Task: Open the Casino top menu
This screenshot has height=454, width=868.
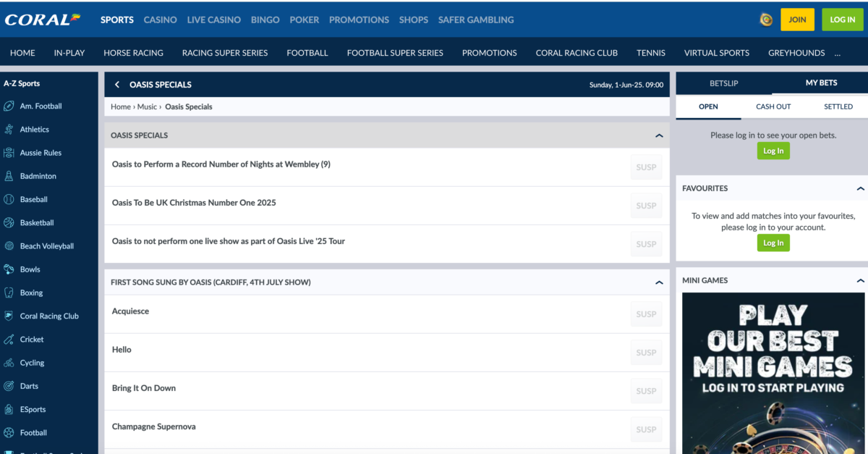Action: pyautogui.click(x=161, y=20)
